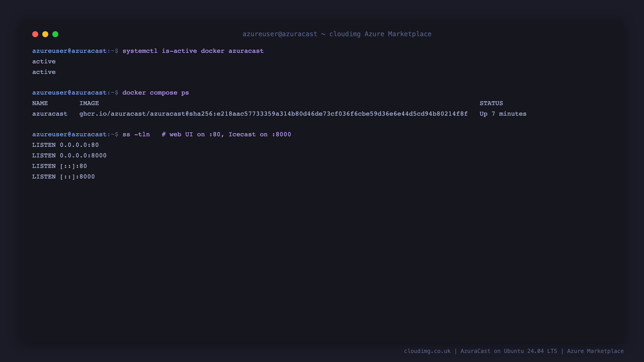
Task: Click the IMAGE column header
Action: tap(89, 103)
